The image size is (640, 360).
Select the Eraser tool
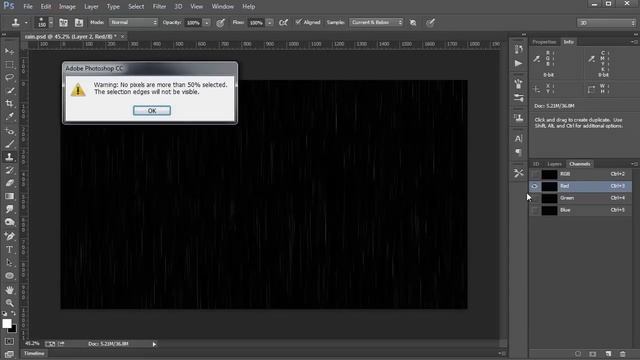pyautogui.click(x=9, y=183)
